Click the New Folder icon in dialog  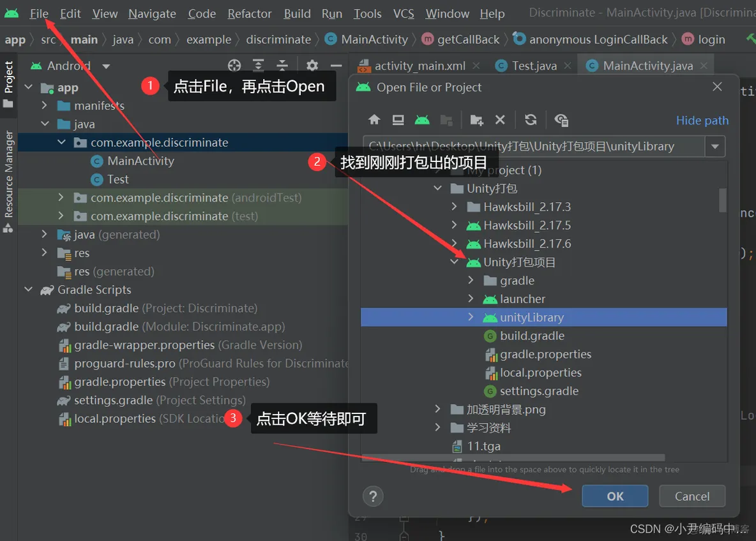pos(476,120)
